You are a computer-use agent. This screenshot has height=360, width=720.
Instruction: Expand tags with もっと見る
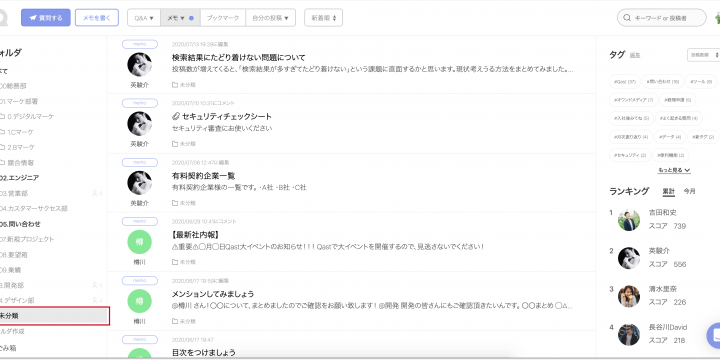[674, 170]
